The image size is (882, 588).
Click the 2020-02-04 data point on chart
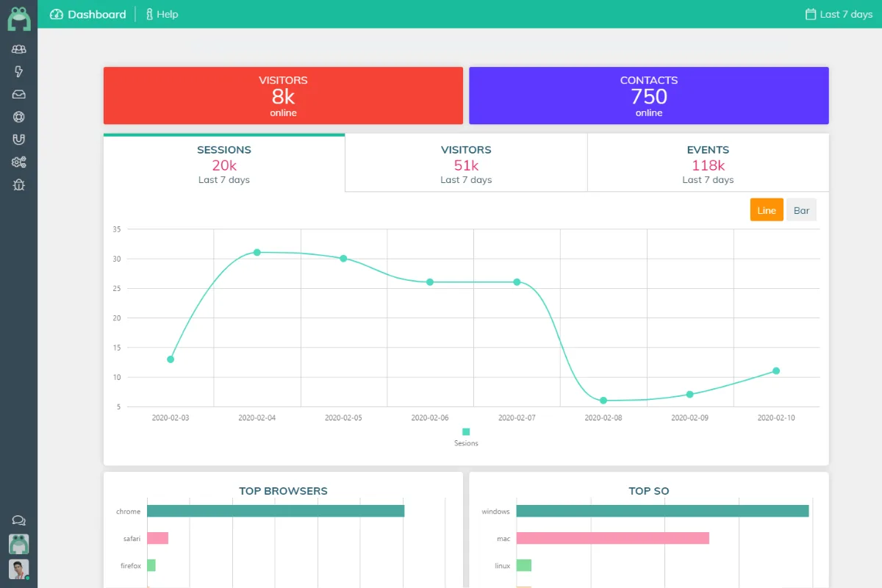coord(257,252)
